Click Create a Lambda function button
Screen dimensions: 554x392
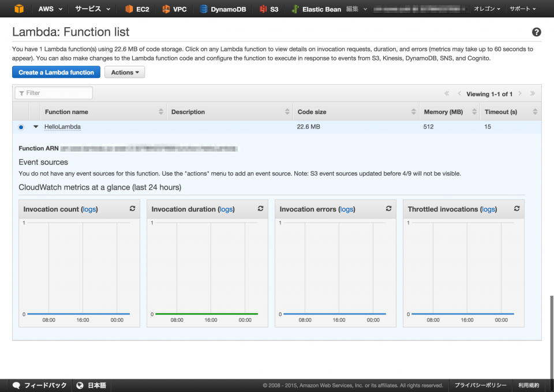tap(56, 73)
